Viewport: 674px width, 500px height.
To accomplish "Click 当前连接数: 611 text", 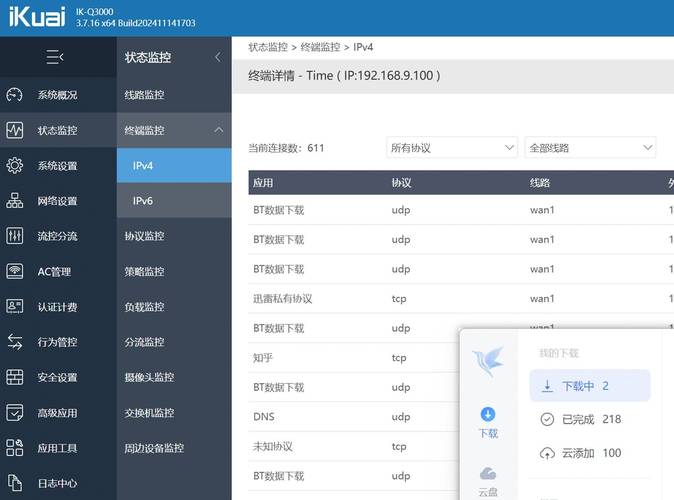I will click(x=286, y=148).
